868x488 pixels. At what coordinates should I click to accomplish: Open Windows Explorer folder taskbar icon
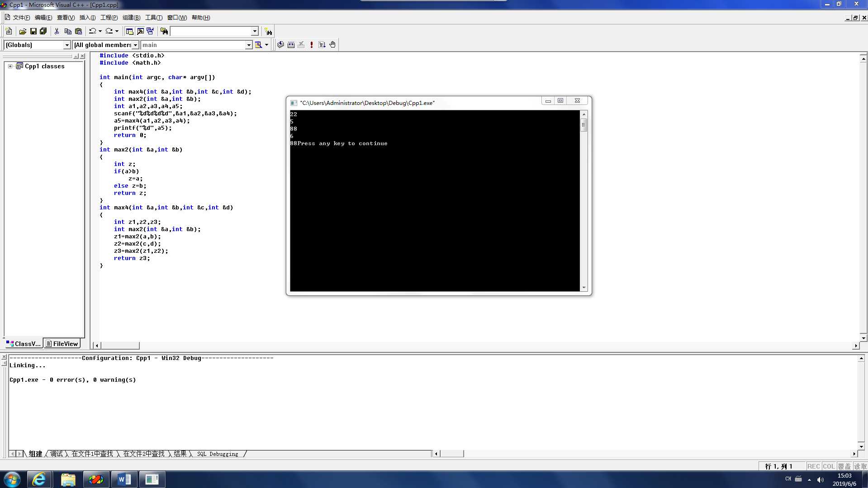point(68,479)
